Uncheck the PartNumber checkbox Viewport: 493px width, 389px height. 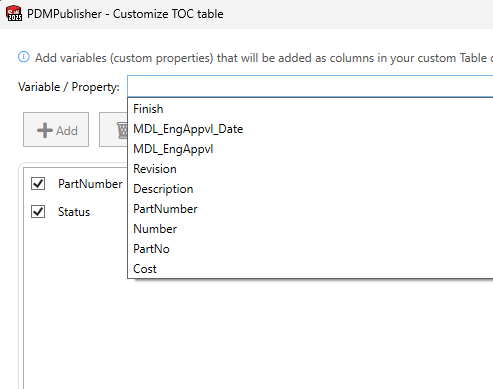pyautogui.click(x=38, y=183)
